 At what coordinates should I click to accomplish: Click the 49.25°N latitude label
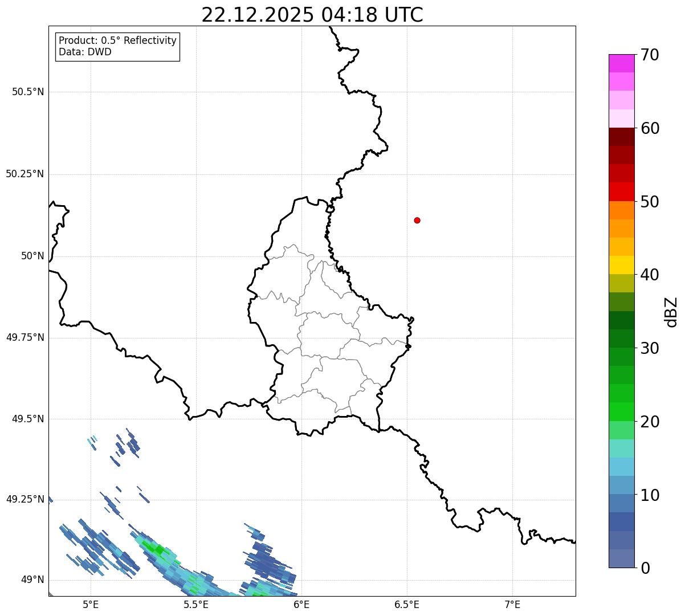coord(25,499)
